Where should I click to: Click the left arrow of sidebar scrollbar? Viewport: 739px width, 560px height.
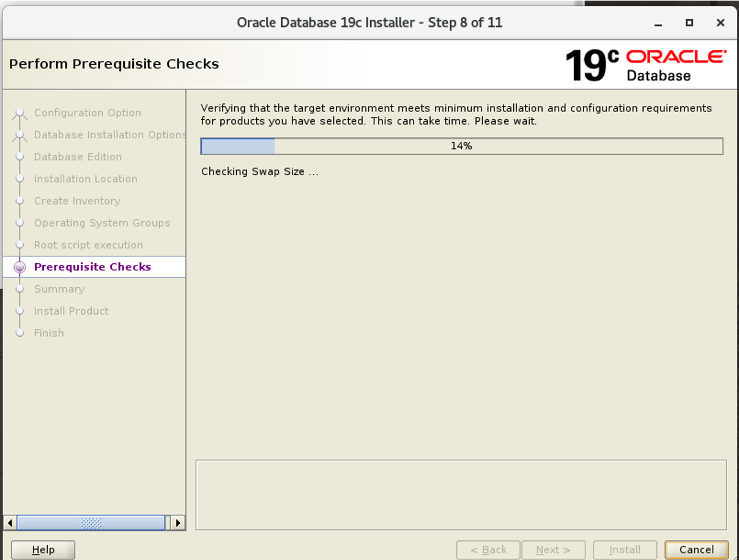pyautogui.click(x=10, y=523)
